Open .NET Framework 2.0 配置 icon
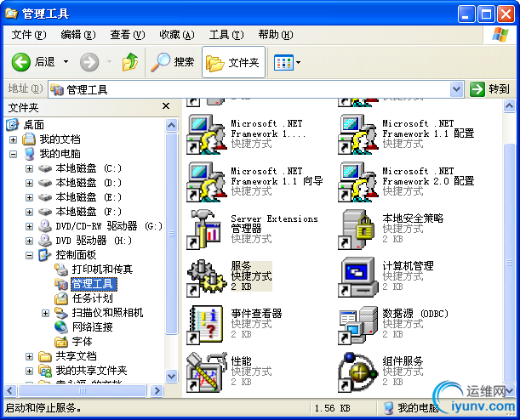 [x=358, y=182]
